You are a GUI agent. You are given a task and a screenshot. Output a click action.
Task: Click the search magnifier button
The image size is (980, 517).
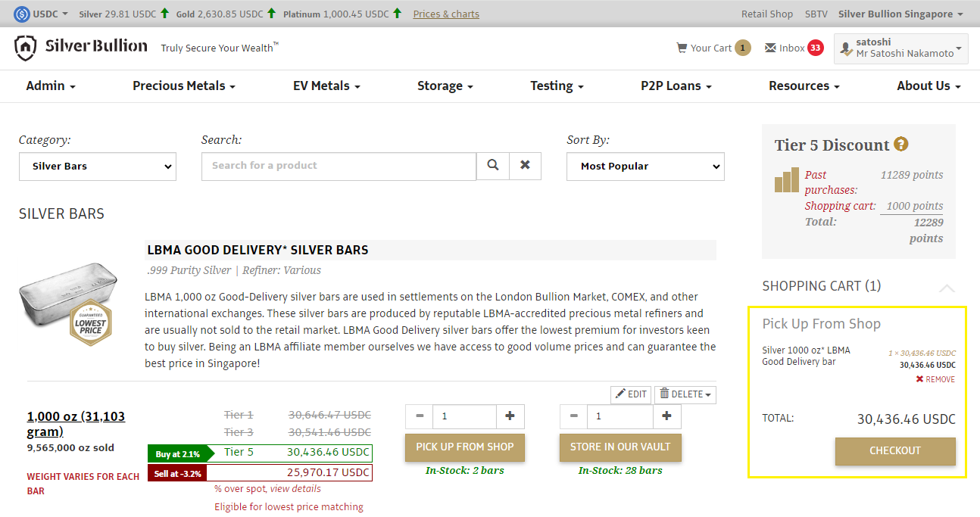point(493,165)
